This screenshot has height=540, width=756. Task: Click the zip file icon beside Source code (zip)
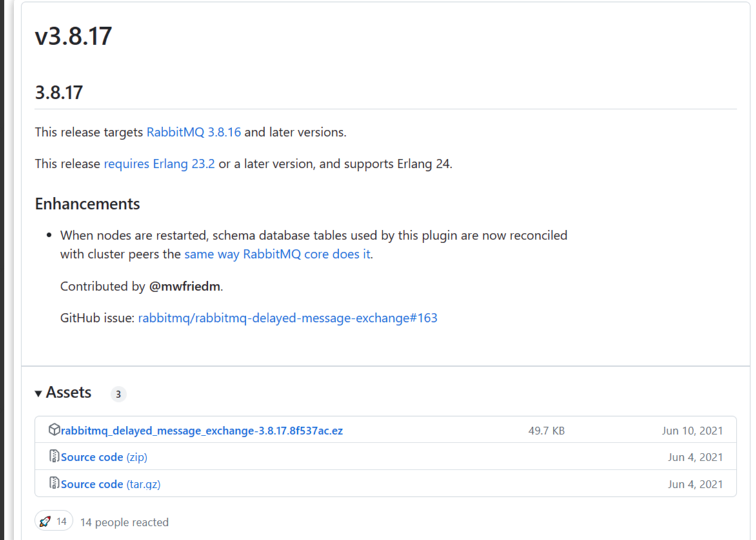(54, 457)
